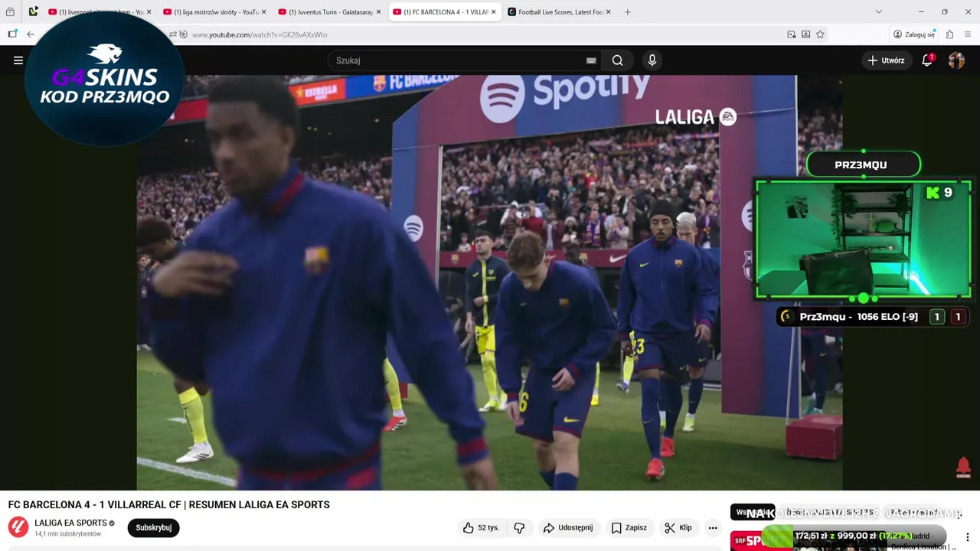This screenshot has width=980, height=551.
Task: Switch to Juventus Turin - Galatasaray tab
Action: click(329, 12)
